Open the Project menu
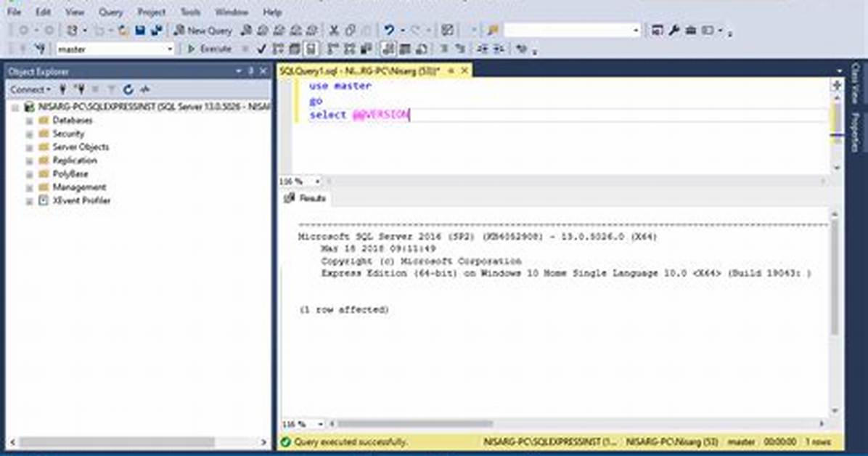Viewport: 868px width, 456px height. point(152,12)
